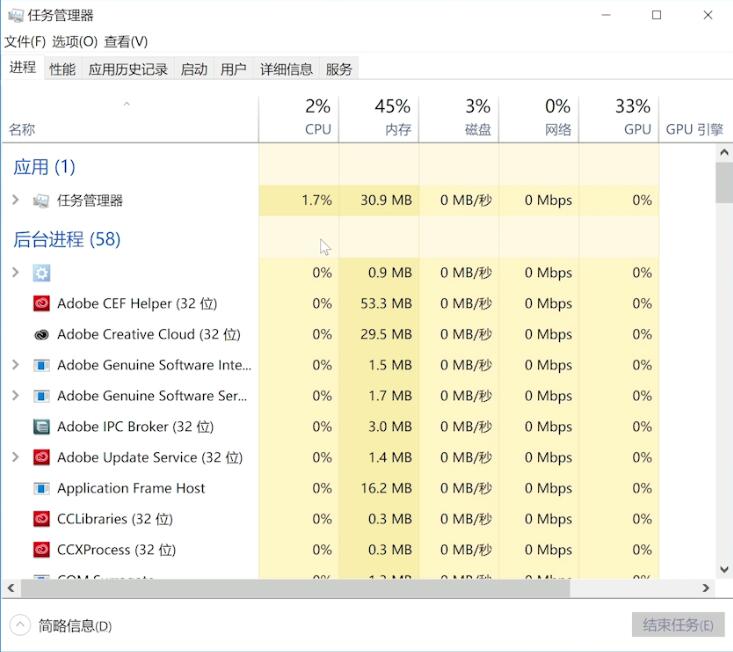Image resolution: width=733 pixels, height=652 pixels.
Task: Switch to the 性能 tab
Action: pos(62,70)
